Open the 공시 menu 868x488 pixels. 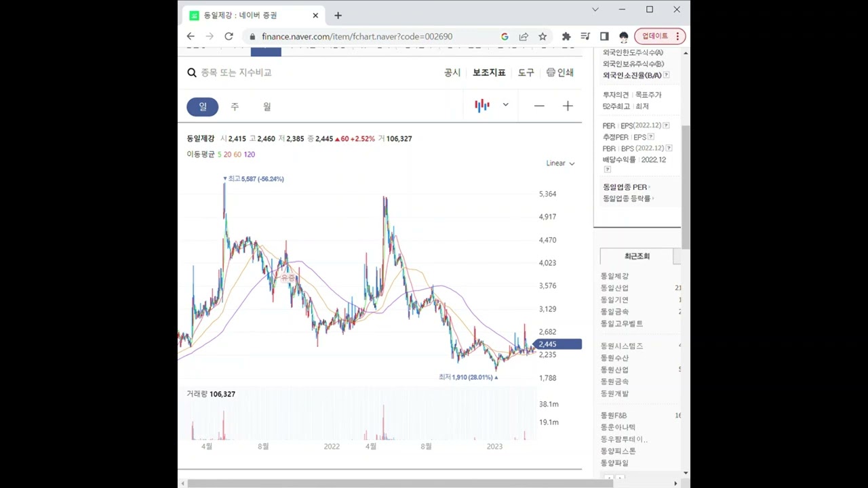[452, 73]
